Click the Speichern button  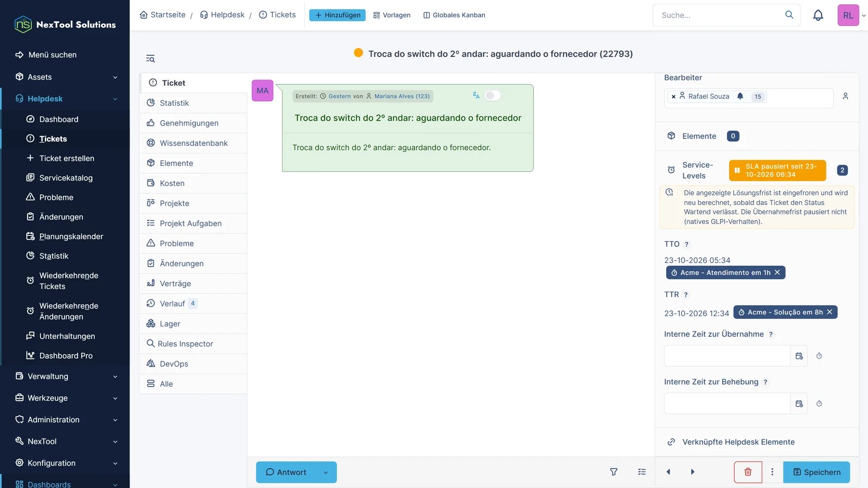tap(816, 472)
